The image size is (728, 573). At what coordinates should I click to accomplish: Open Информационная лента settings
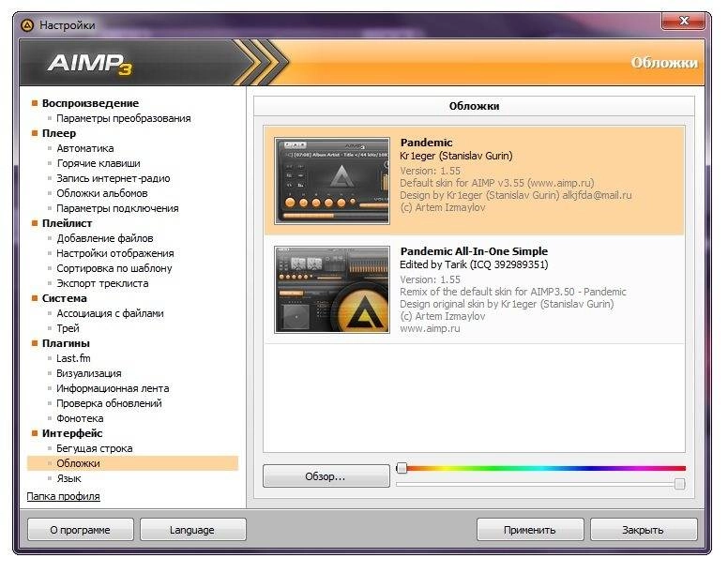point(113,388)
